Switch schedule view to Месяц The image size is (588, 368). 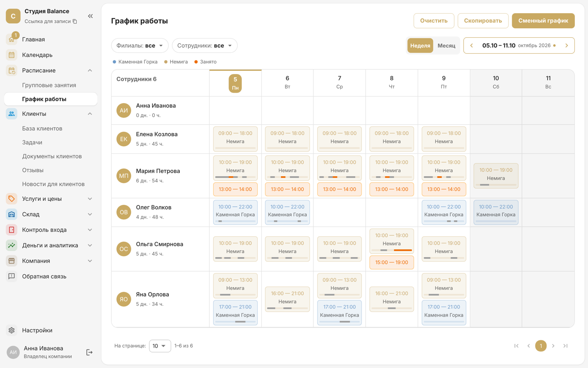pos(446,45)
